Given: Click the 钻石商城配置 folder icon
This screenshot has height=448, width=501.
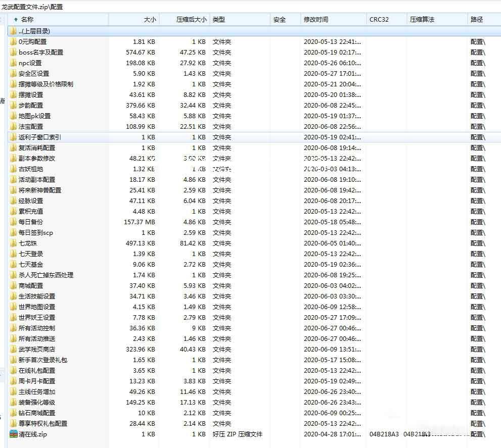Looking at the screenshot, I should coord(13,413).
